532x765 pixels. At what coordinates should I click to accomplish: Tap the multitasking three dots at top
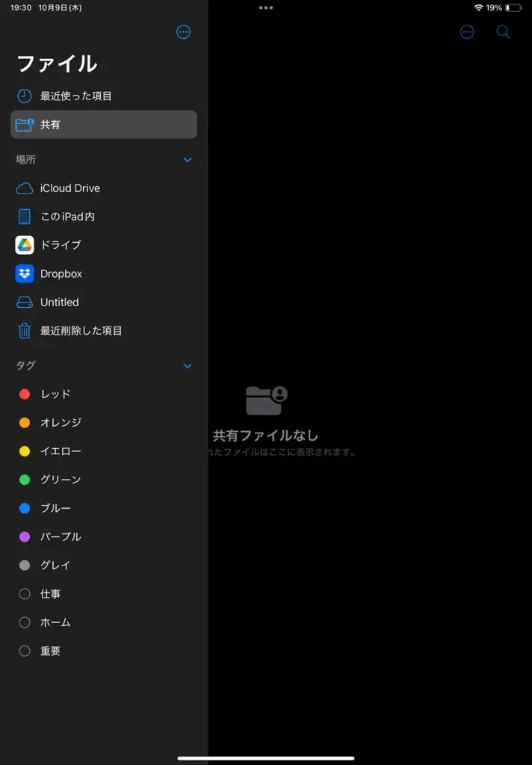click(266, 7)
